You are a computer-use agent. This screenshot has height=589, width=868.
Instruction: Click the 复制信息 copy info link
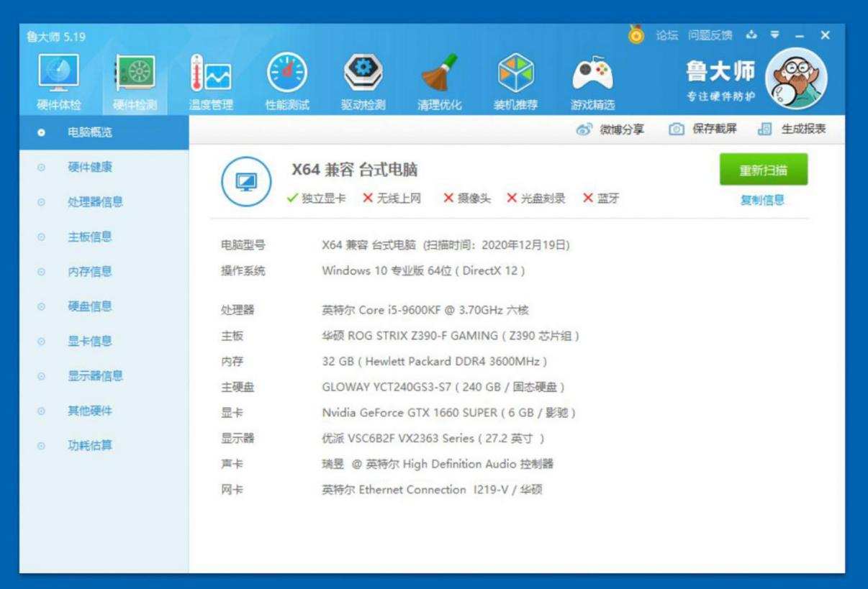coord(763,201)
